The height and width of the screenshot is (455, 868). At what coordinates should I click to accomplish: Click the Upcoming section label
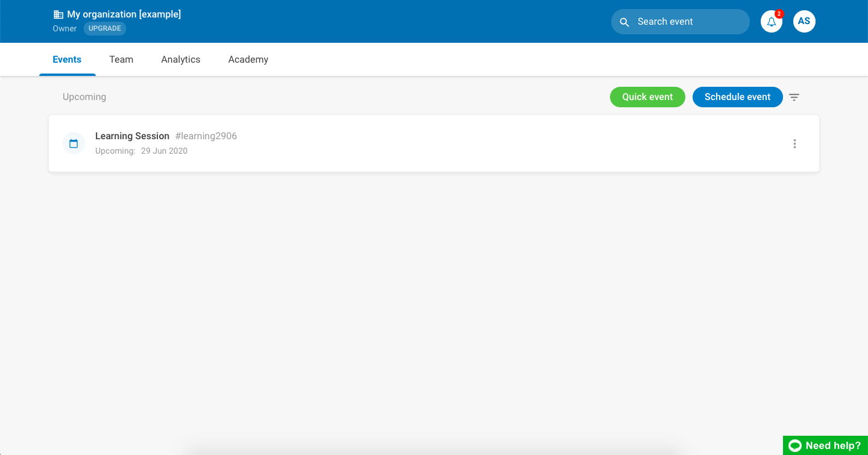[x=84, y=97]
